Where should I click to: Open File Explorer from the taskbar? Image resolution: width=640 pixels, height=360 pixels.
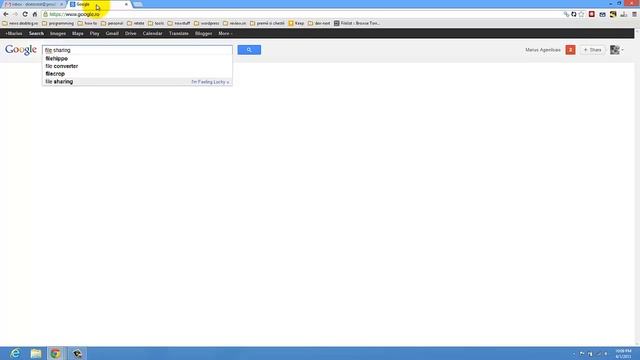36,353
